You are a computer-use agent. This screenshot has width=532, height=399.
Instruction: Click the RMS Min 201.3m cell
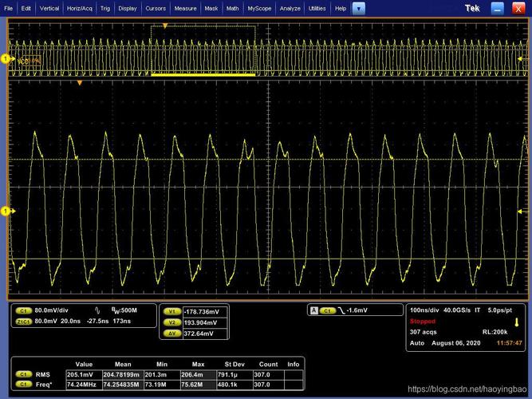[162, 374]
